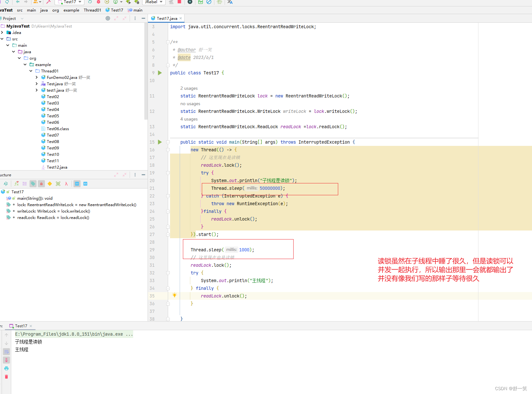Click the green Profiler chart icon in toolbar
This screenshot has height=394, width=532.
coord(201,2)
